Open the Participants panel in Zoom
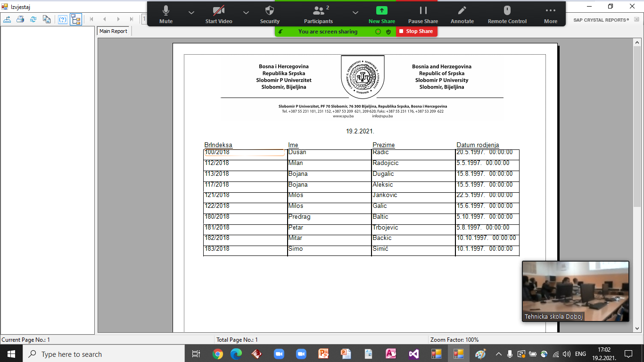This screenshot has width=644, height=362. (318, 15)
